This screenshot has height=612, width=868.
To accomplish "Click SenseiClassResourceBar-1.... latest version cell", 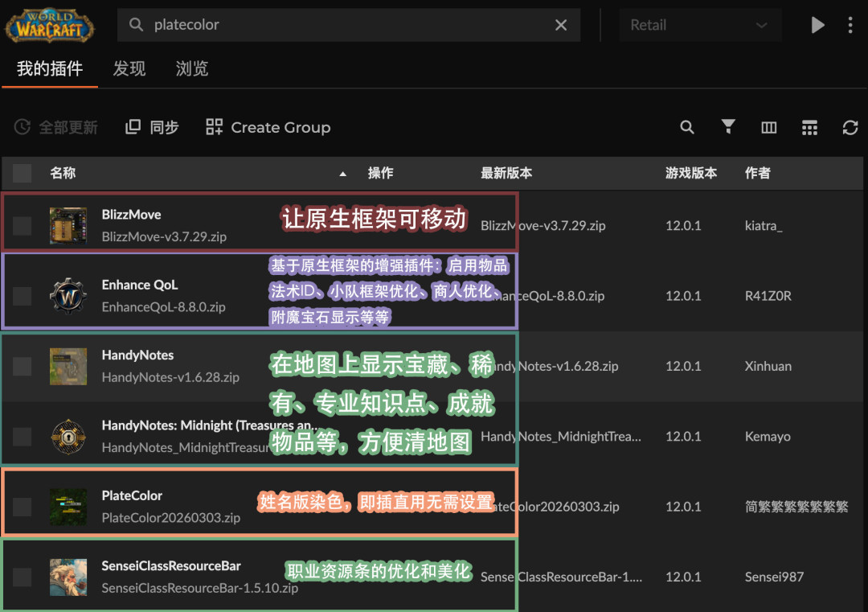I will coord(561,577).
